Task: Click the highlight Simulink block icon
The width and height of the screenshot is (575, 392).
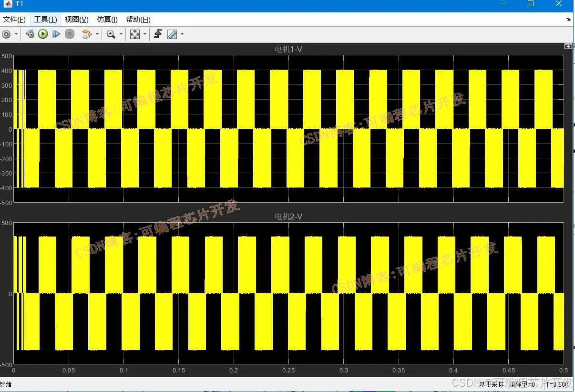Action: click(87, 34)
